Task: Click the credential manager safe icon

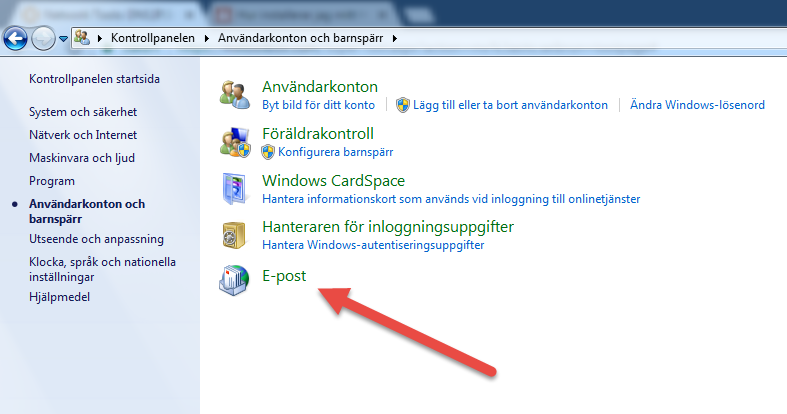Action: (234, 235)
